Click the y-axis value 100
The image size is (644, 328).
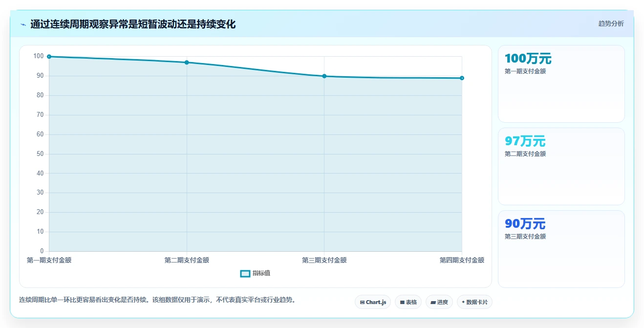pos(39,56)
